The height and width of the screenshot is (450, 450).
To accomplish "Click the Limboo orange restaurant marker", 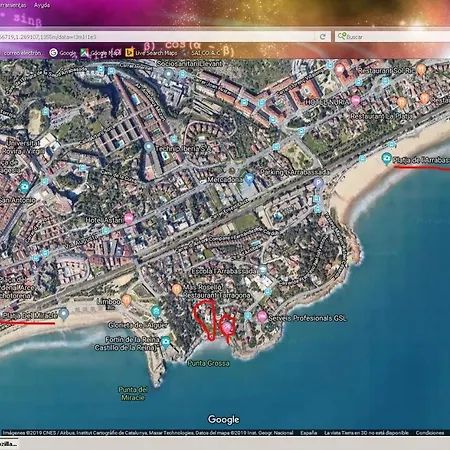I will pos(126,300).
